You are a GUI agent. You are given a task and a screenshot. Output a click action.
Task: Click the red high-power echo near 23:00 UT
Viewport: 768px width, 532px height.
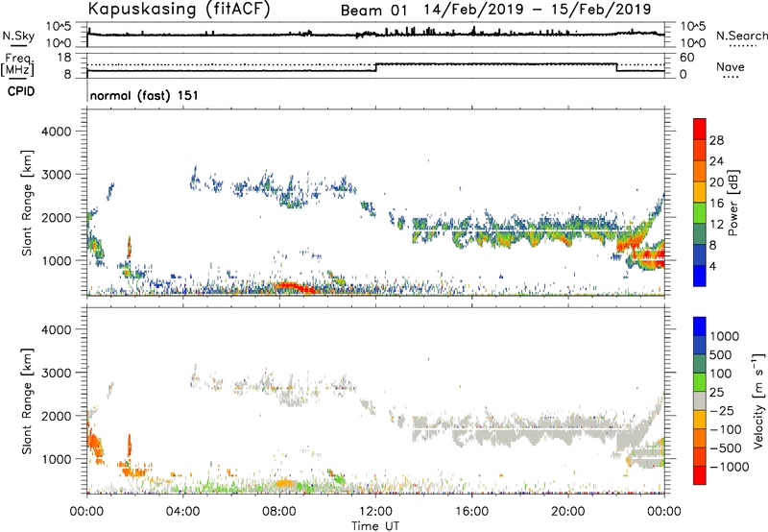[x=649, y=256]
